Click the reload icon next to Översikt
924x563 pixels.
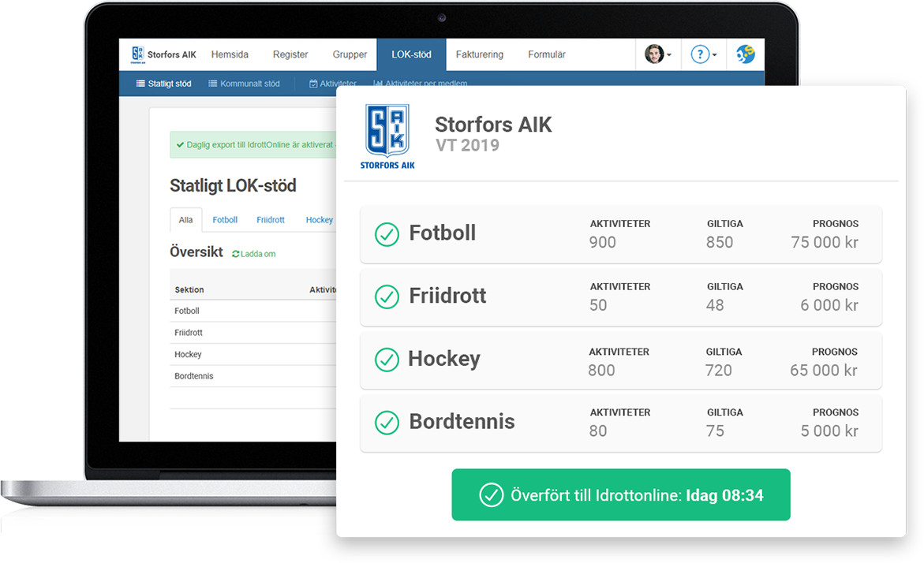click(236, 254)
